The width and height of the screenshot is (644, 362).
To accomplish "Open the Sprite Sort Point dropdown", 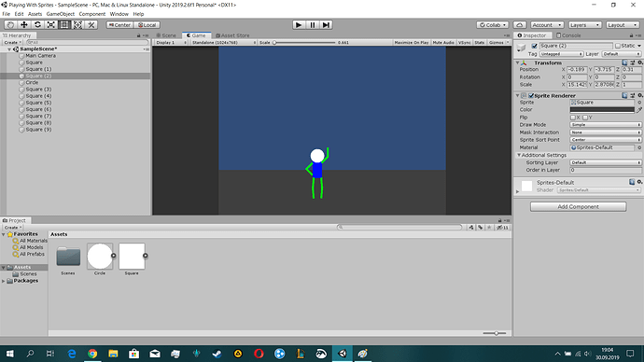I will click(x=606, y=140).
